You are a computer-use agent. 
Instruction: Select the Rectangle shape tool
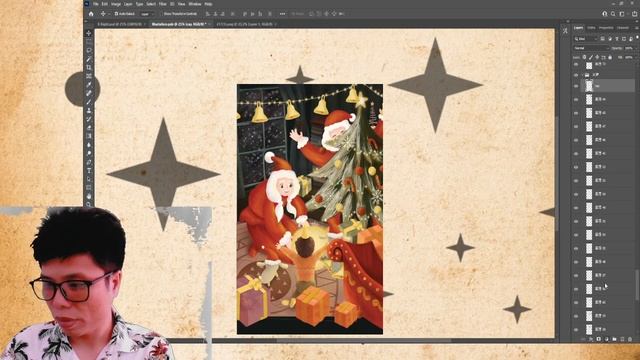[x=89, y=187]
